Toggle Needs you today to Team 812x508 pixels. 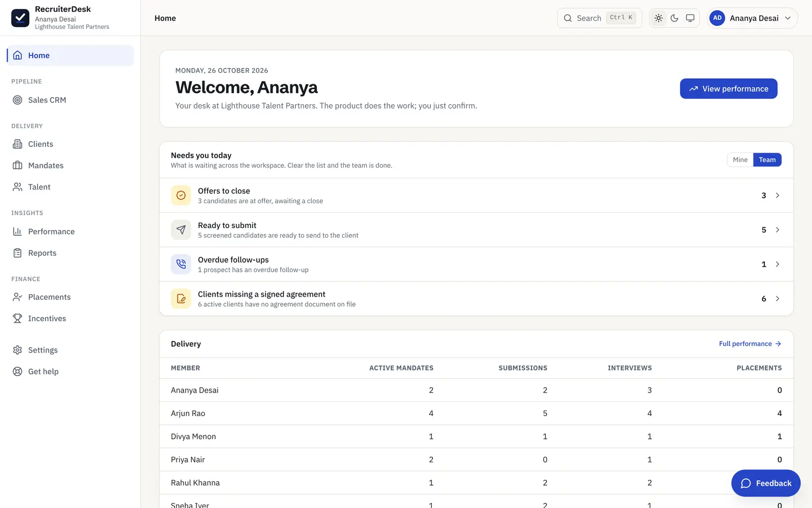point(767,160)
